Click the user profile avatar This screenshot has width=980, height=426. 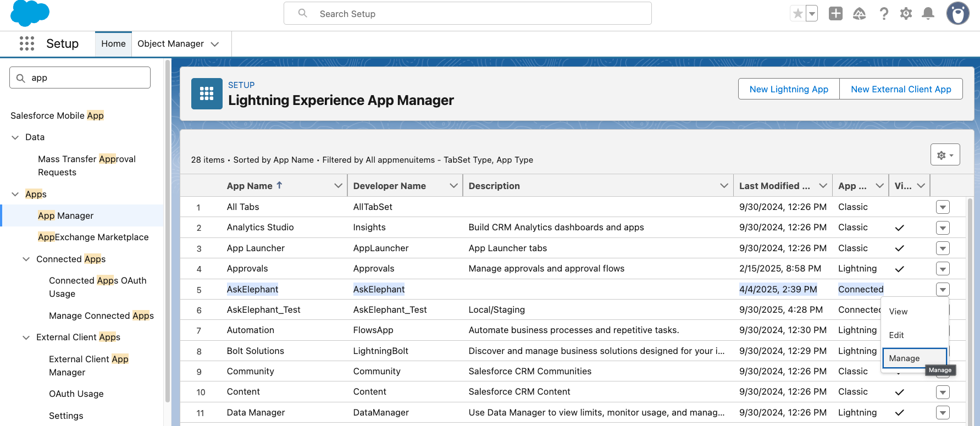[x=957, y=13]
